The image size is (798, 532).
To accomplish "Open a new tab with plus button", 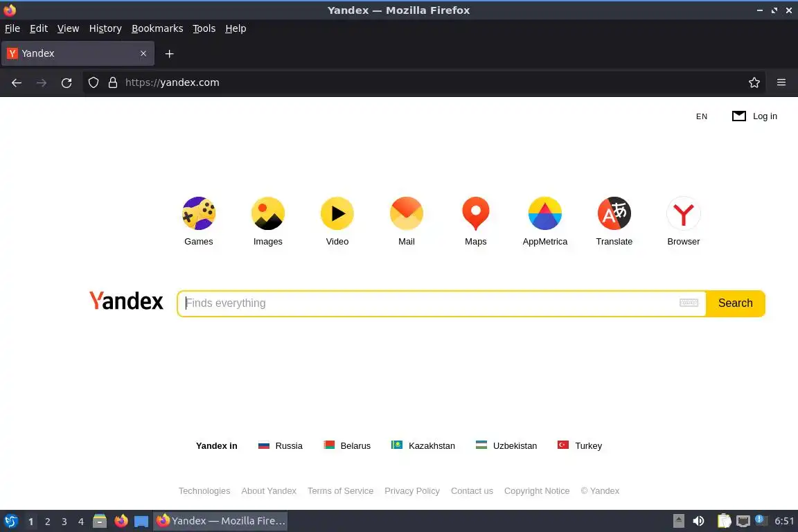I will 170,53.
